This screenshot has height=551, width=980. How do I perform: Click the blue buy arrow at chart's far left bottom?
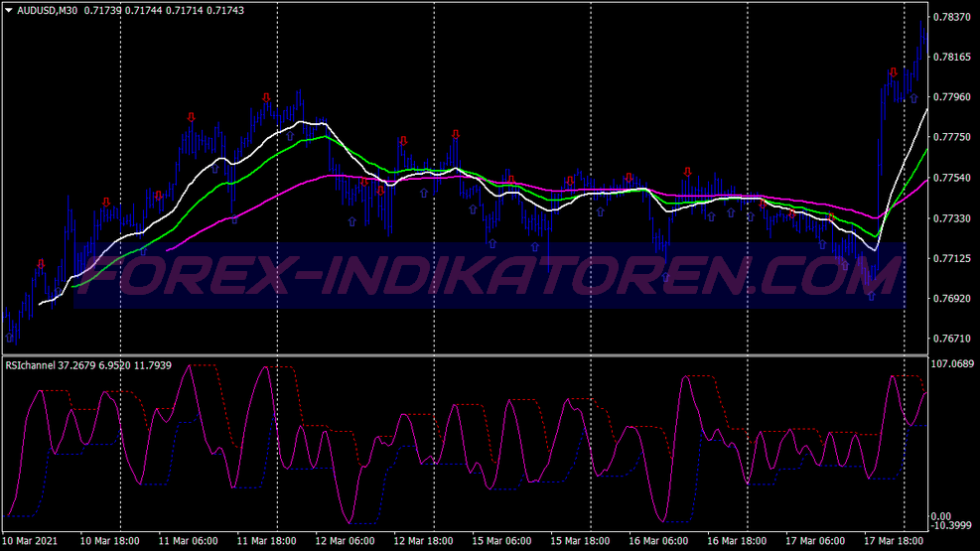pyautogui.click(x=9, y=338)
